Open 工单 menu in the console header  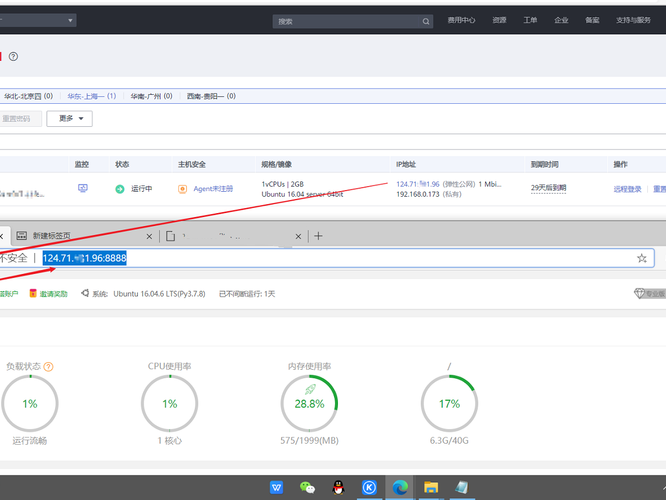530,20
